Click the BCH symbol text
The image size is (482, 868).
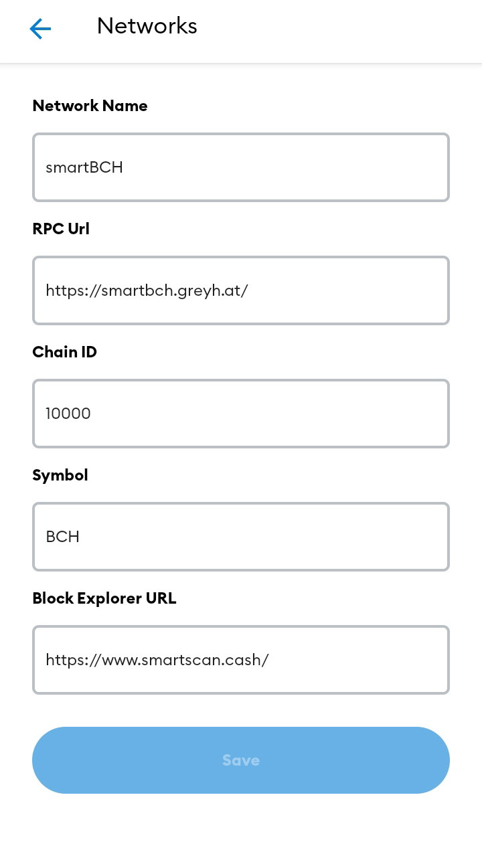[63, 537]
